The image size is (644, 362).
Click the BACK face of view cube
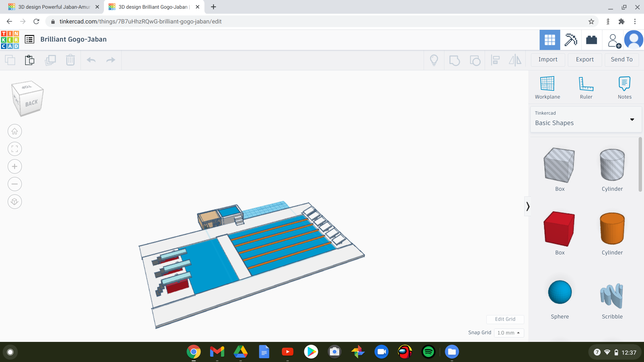pyautogui.click(x=32, y=103)
